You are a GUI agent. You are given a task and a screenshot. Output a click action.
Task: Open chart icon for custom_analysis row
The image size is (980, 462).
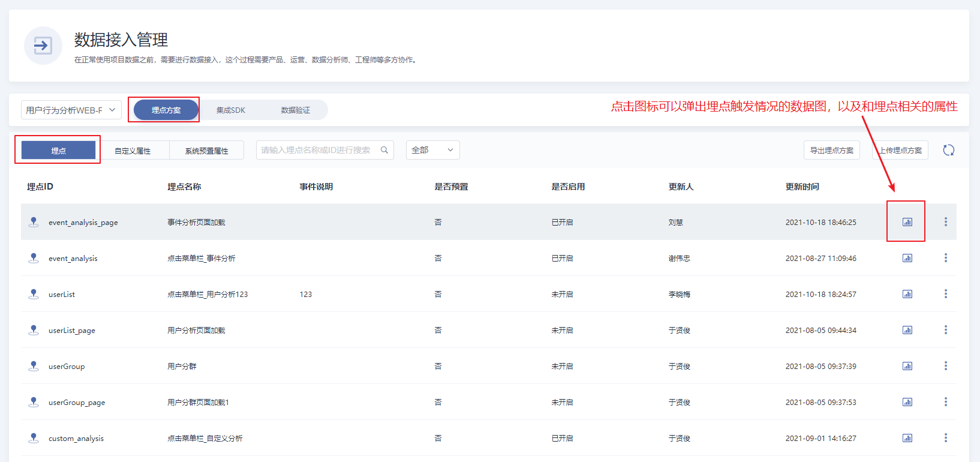point(907,438)
